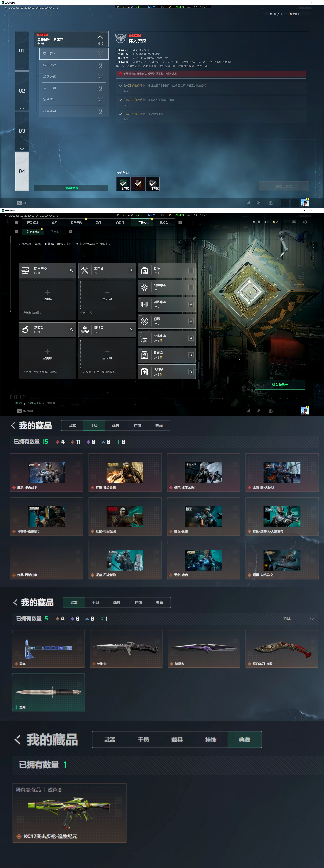The image size is (324, 868).
Task: Go to the 部门 tab
Action: coord(98,223)
